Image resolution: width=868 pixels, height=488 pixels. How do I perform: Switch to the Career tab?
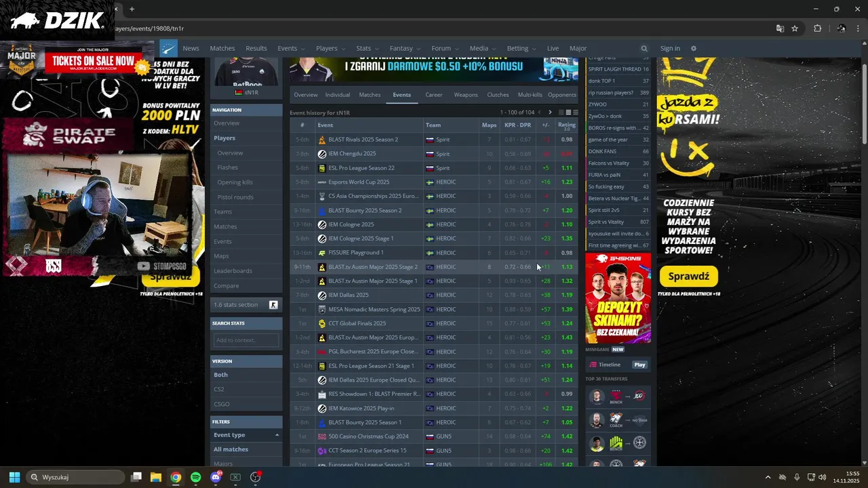click(x=434, y=95)
